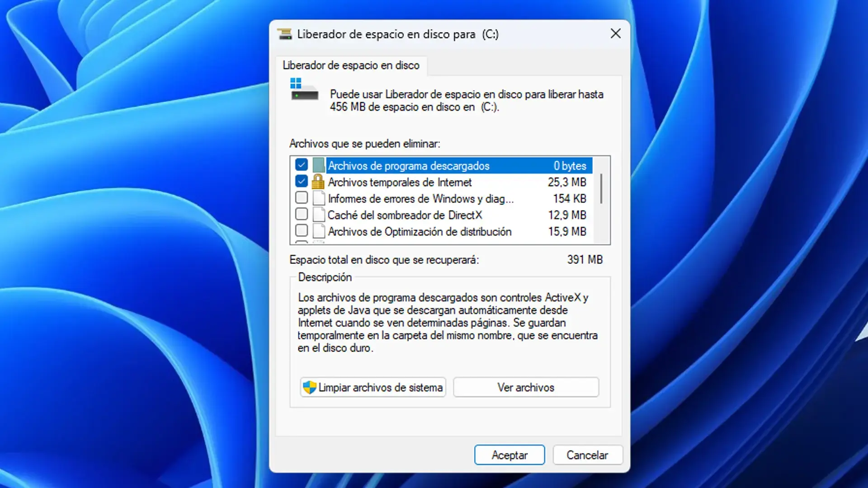Click the Aceptar button
Screen dimensions: 868x488
coord(509,455)
